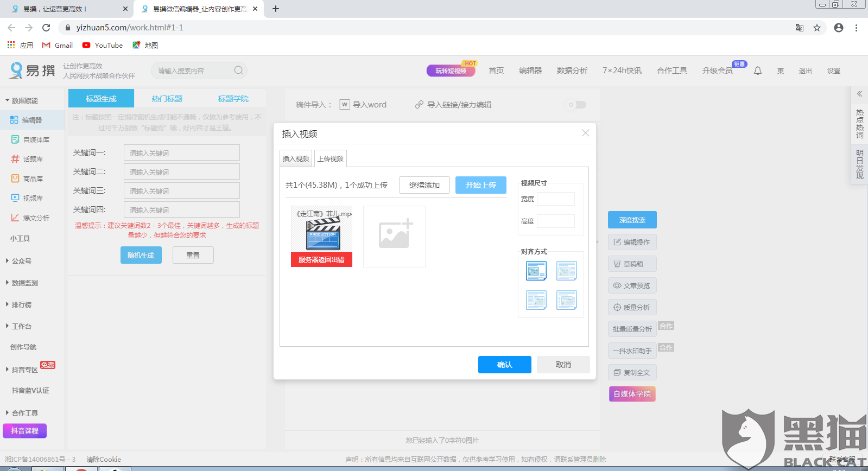Open the 话题库 hashtag icon

(15, 159)
